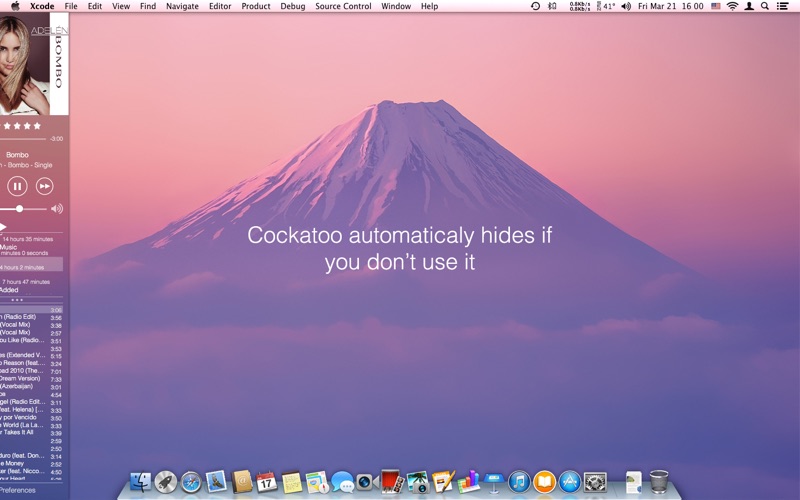
Task: Open the Product menu
Action: click(256, 6)
